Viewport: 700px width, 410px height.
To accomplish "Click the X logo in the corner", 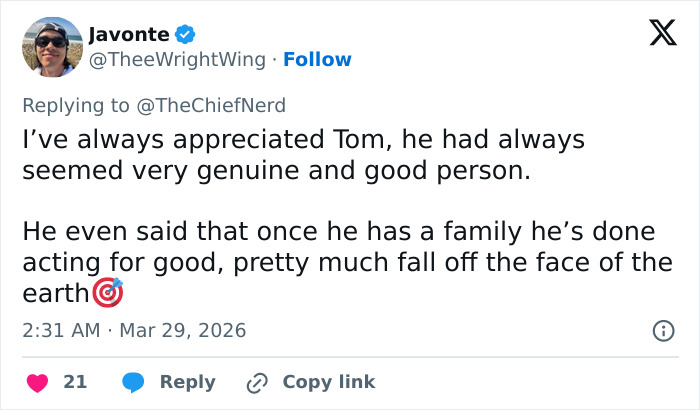I will [656, 34].
